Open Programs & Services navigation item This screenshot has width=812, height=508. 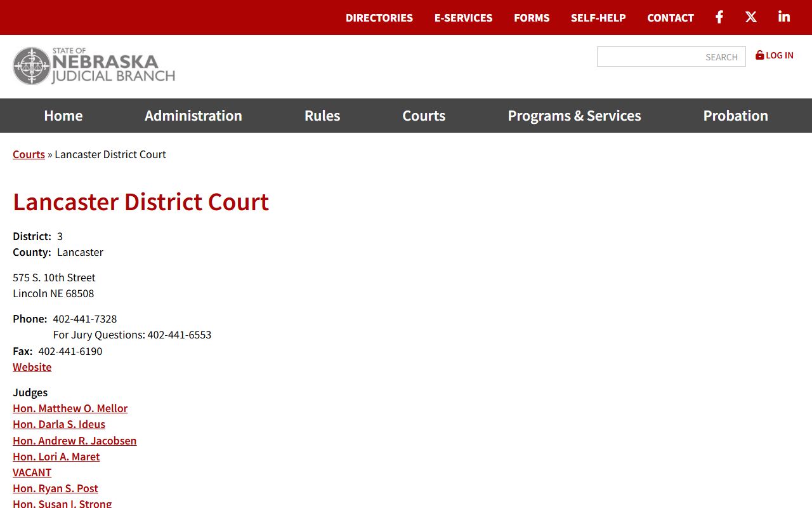pyautogui.click(x=574, y=116)
